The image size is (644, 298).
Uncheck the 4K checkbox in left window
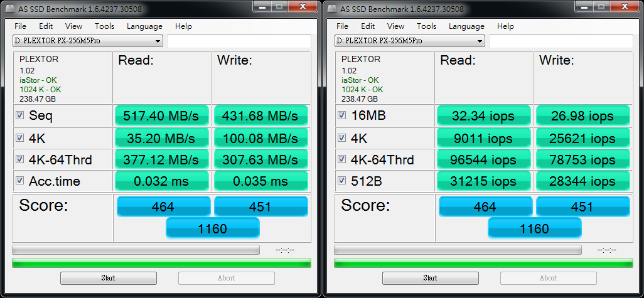19,137
